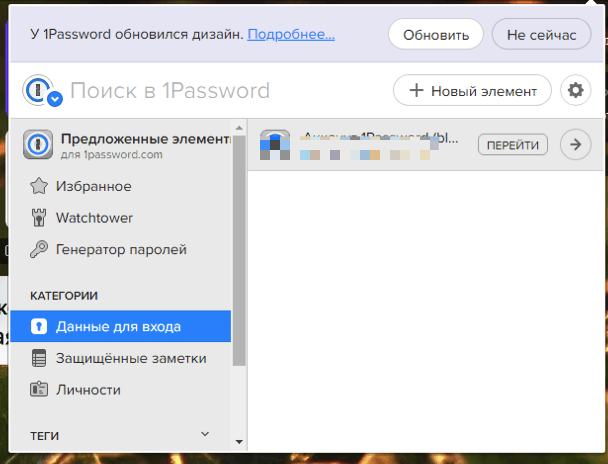Click the Предложенные элементы app icon
Screen dimensions: 608x464
coord(38,145)
